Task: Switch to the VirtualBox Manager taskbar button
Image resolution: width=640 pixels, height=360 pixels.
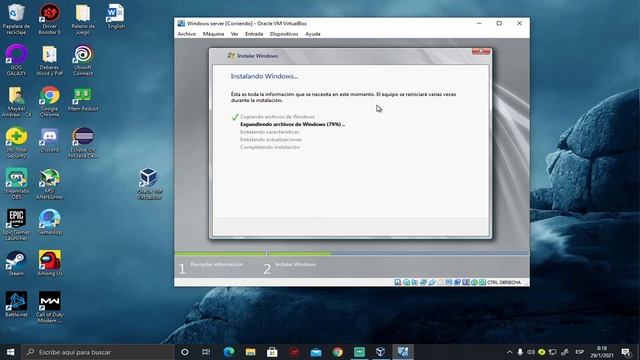Action: (381, 352)
